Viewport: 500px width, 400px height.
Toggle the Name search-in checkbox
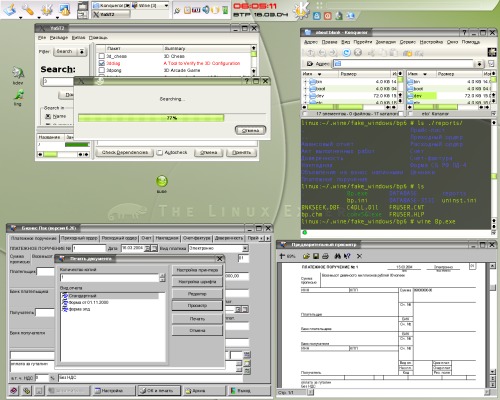48,116
